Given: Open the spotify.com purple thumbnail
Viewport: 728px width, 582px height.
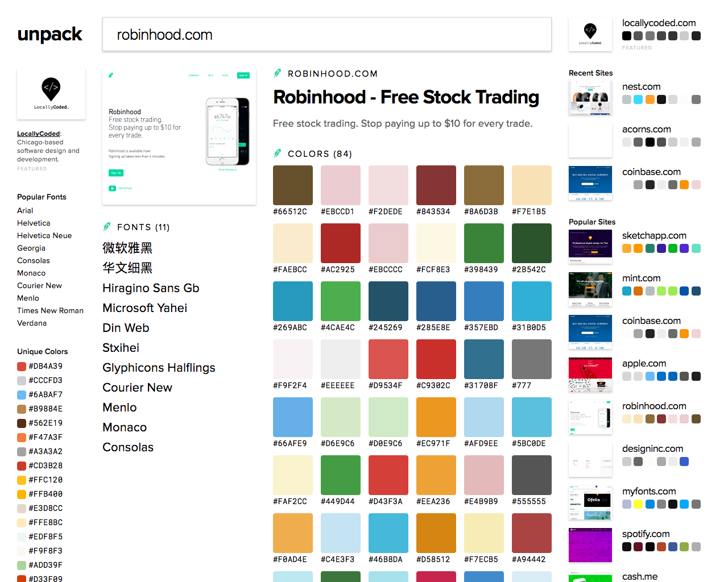Looking at the screenshot, I should [x=590, y=545].
